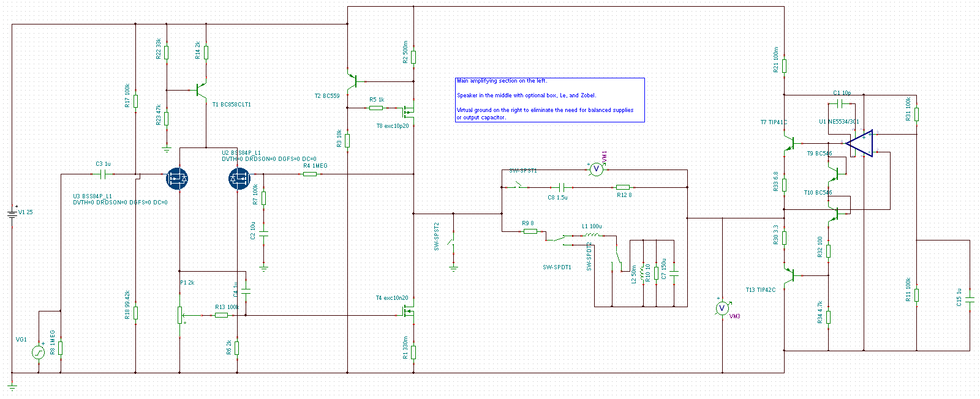Select the VM1 voltmeter symbol
The image size is (980, 399).
pos(597,170)
